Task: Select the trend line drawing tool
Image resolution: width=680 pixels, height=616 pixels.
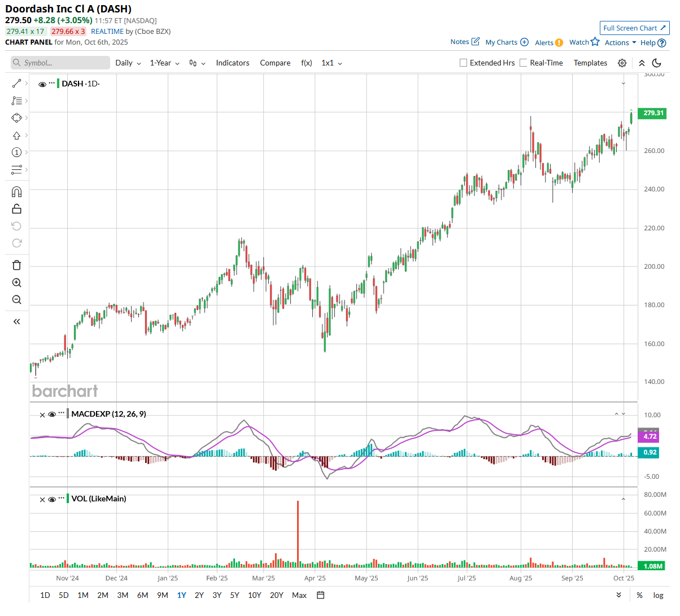Action: coord(16,84)
